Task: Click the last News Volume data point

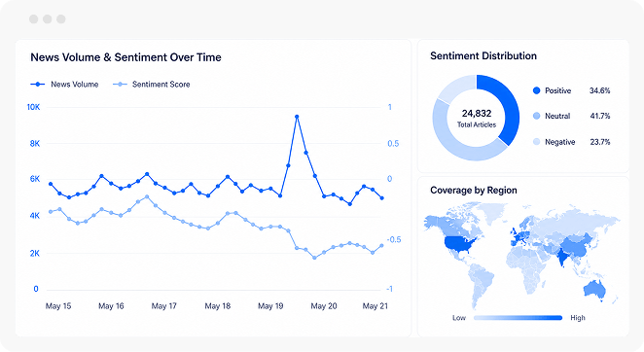Action: pos(382,198)
